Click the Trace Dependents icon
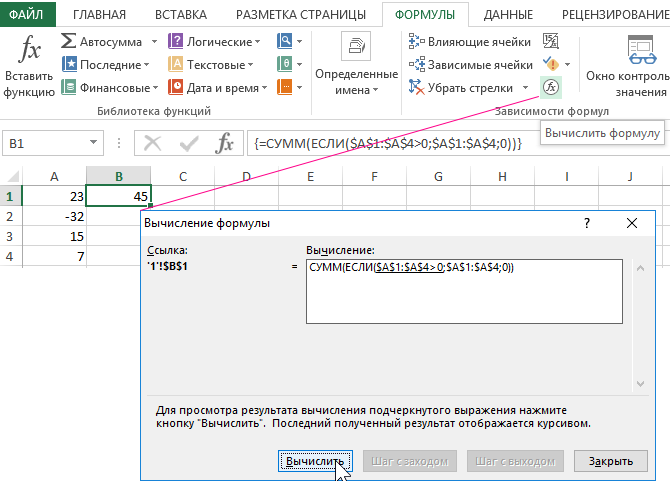This screenshot has height=481, width=670. (417, 65)
